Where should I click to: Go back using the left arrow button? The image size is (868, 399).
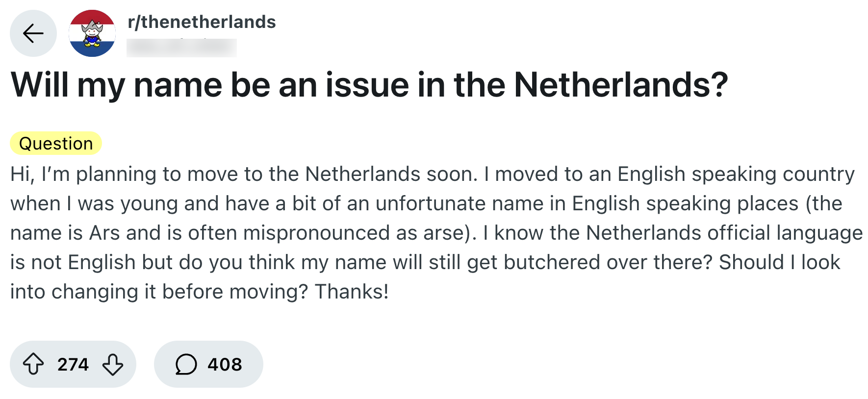(33, 33)
